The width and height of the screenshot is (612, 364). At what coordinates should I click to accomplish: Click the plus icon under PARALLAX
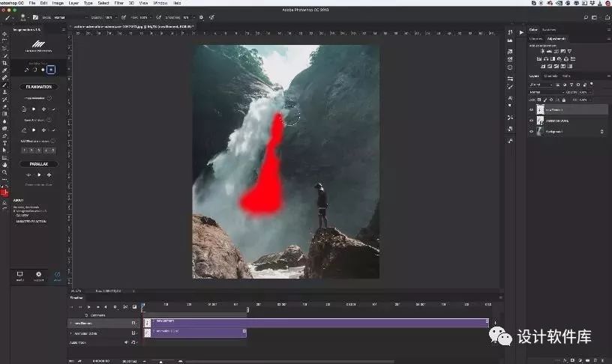click(49, 175)
